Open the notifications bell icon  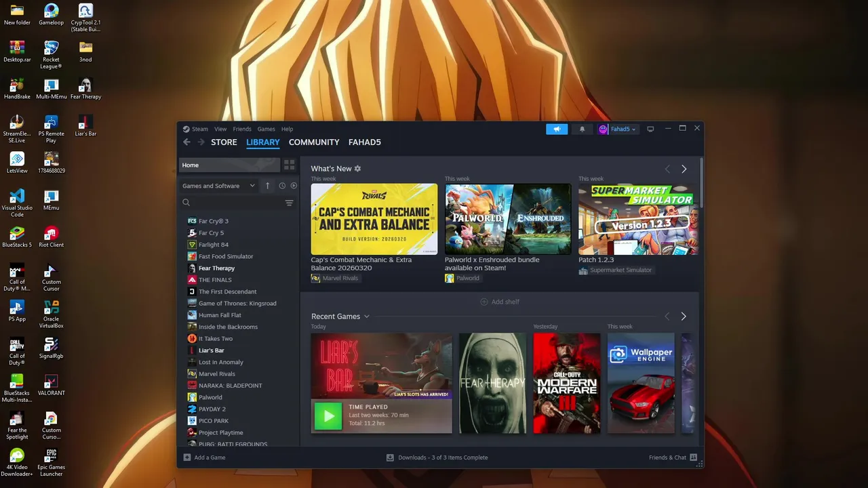pyautogui.click(x=582, y=129)
